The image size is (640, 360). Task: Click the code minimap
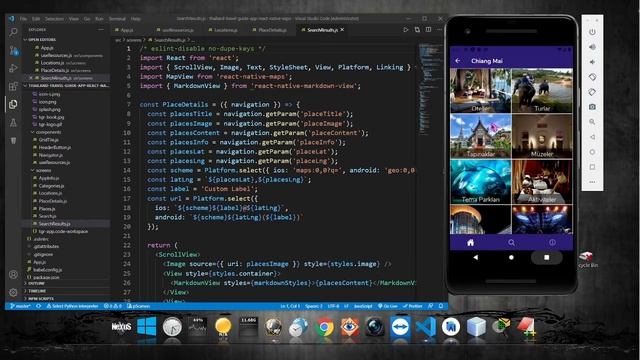click(430, 90)
